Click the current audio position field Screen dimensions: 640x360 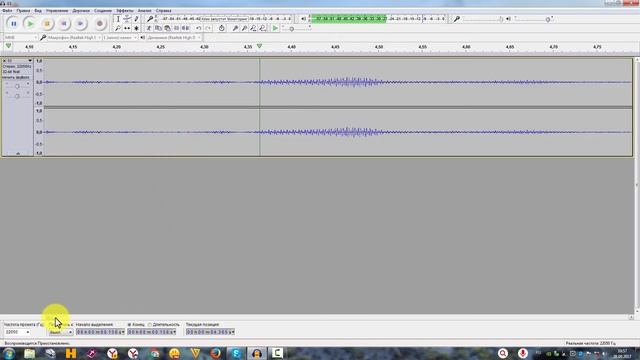210,332
